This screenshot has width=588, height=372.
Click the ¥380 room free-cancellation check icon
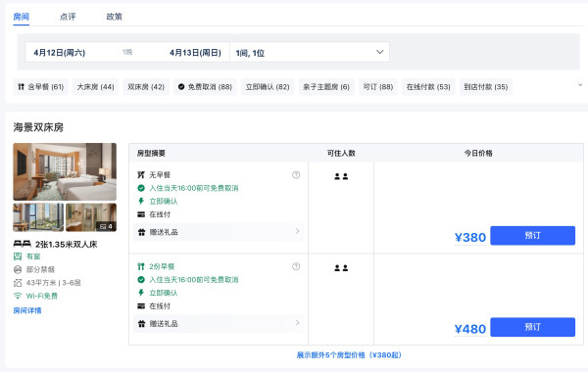[141, 188]
